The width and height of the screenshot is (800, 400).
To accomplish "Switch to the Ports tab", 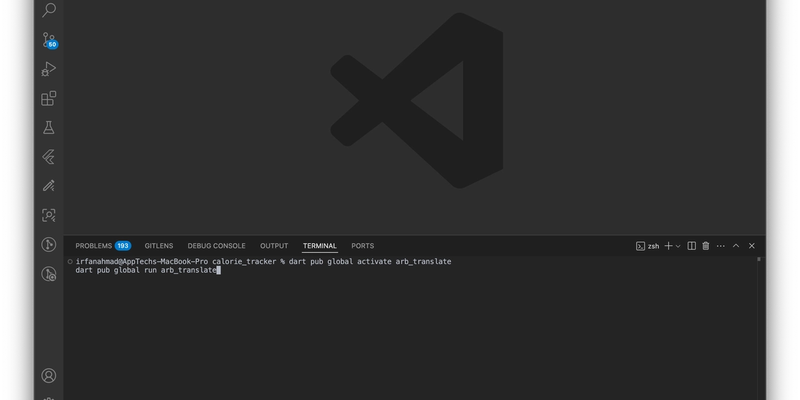I will tap(362, 246).
